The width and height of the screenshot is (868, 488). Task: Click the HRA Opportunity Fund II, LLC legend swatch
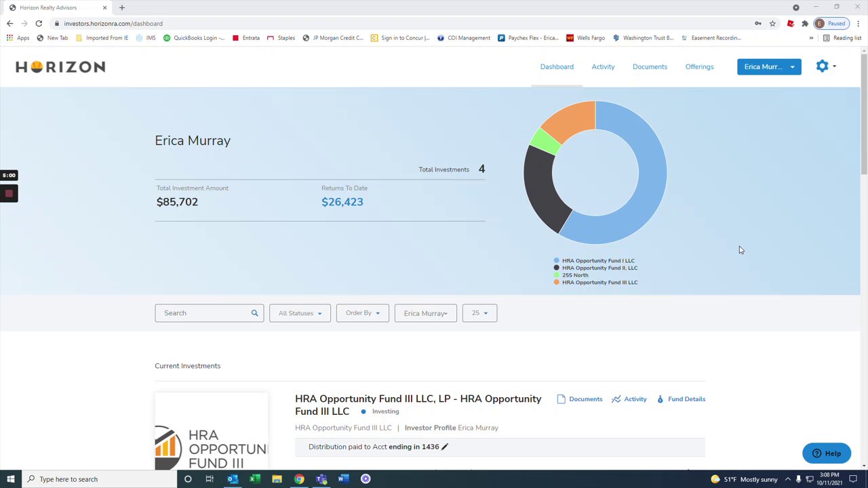point(557,268)
